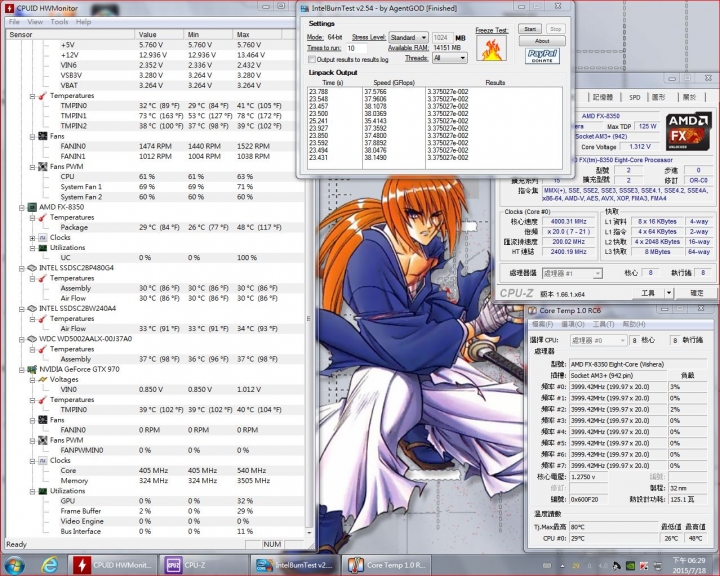Click the 工具 button in CPU-Z

click(x=647, y=293)
